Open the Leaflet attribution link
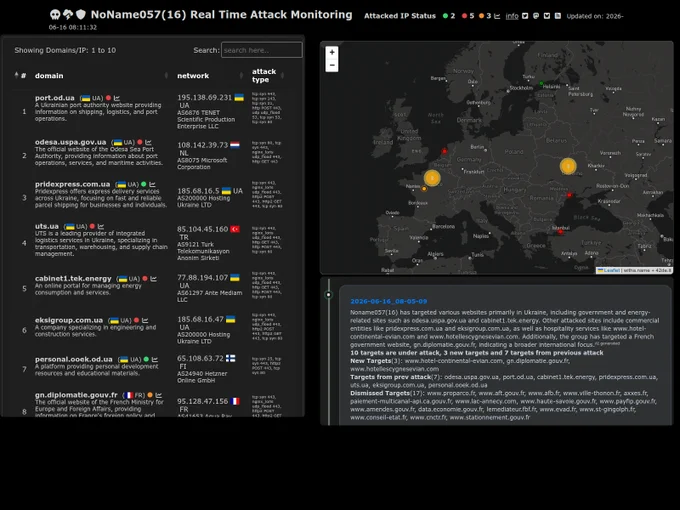The image size is (680, 510). click(x=609, y=270)
